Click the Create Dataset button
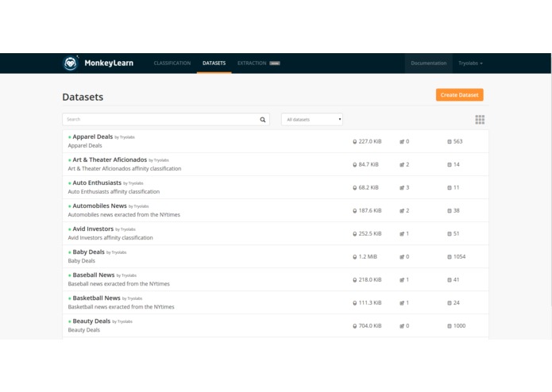552x392 pixels. (x=459, y=95)
